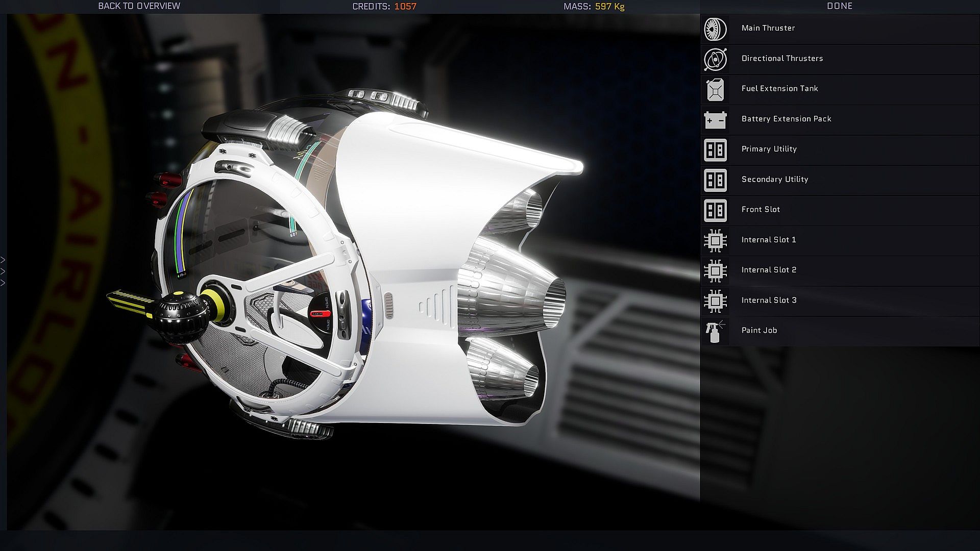Click the Secondary Utility panel icon

point(715,180)
